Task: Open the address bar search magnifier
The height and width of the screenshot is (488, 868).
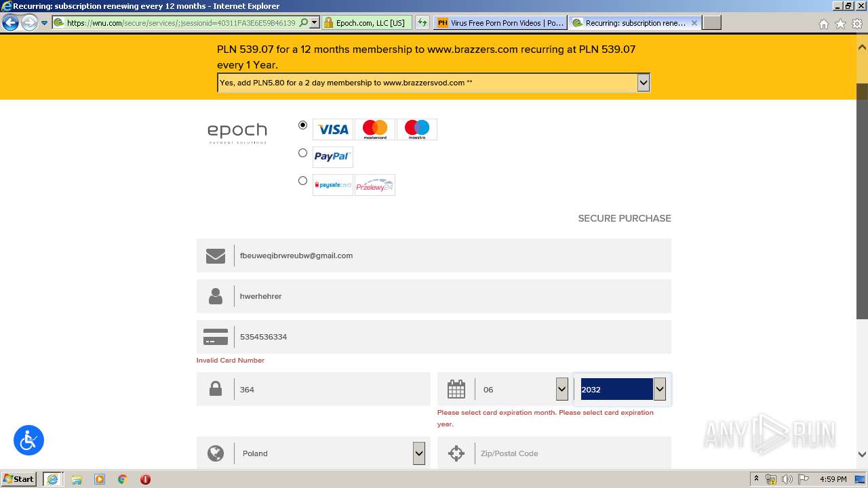Action: pyautogui.click(x=304, y=22)
